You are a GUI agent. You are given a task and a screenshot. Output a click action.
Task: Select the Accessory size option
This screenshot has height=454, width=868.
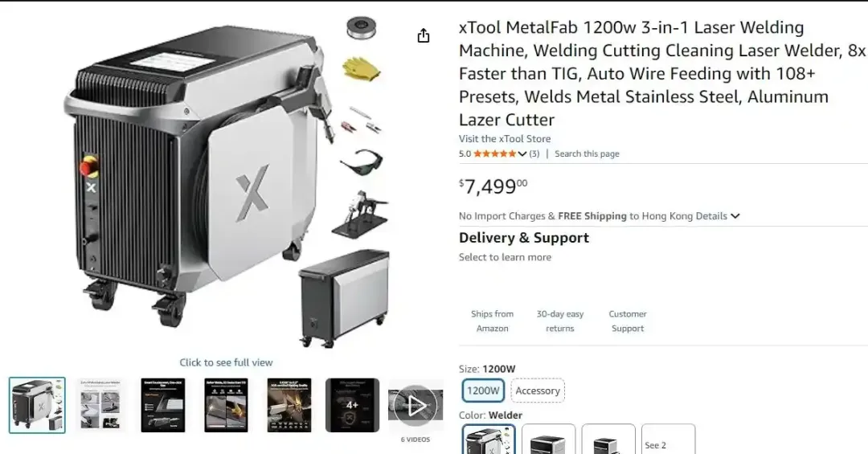click(x=538, y=391)
